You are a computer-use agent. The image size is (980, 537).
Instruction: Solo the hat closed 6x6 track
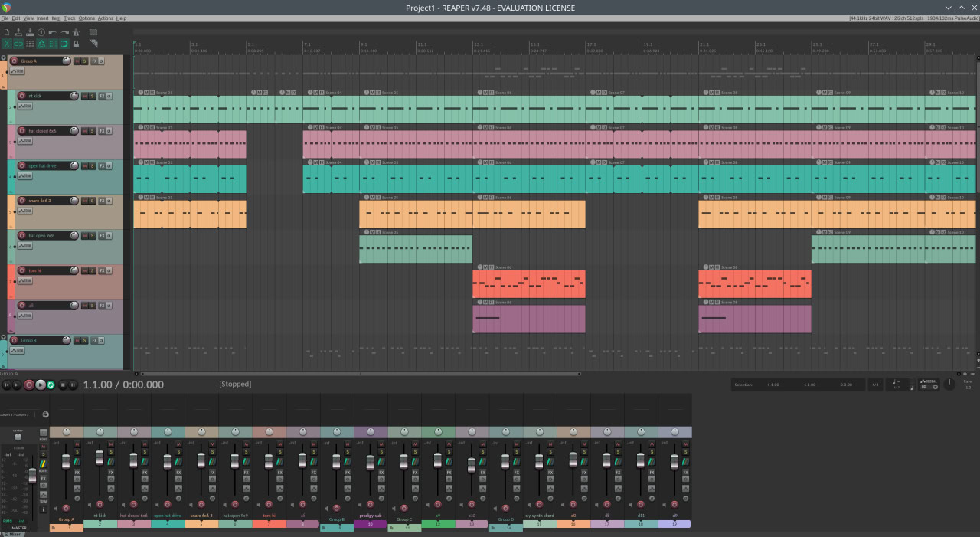pyautogui.click(x=92, y=131)
